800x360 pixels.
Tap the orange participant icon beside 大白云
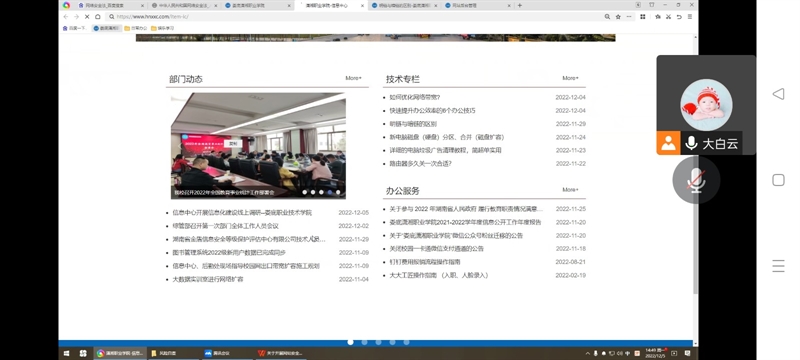coord(668,143)
